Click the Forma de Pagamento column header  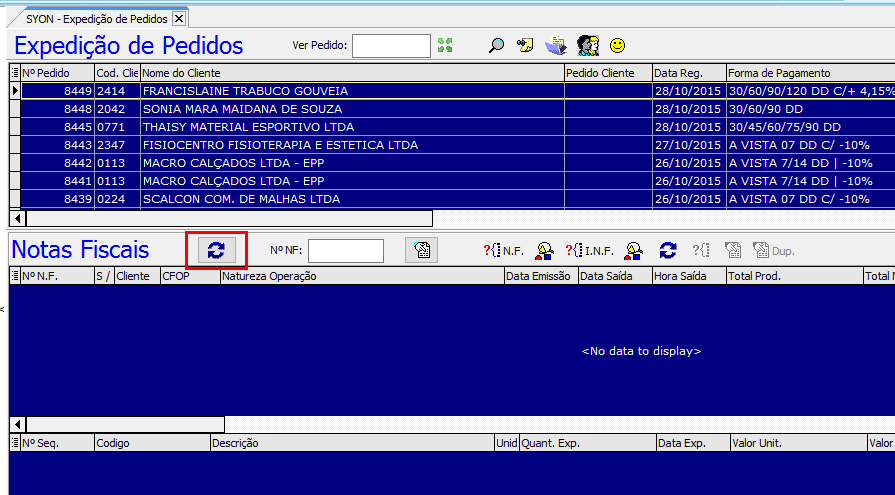tap(811, 73)
